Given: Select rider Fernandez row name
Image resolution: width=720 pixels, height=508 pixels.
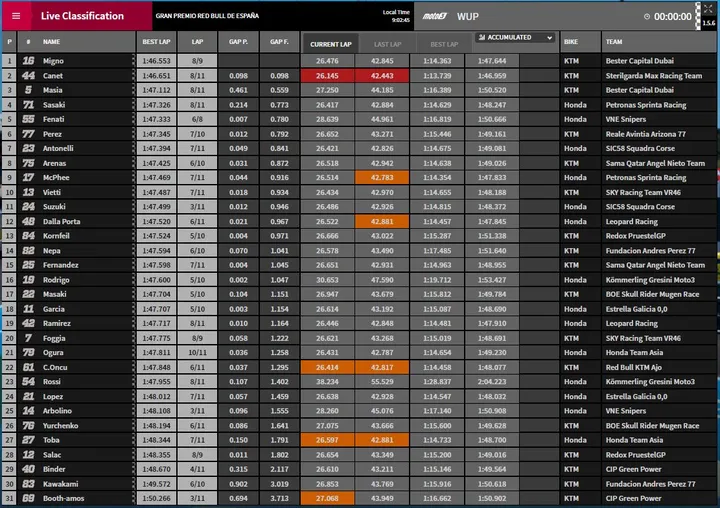Looking at the screenshot, I should (x=61, y=265).
